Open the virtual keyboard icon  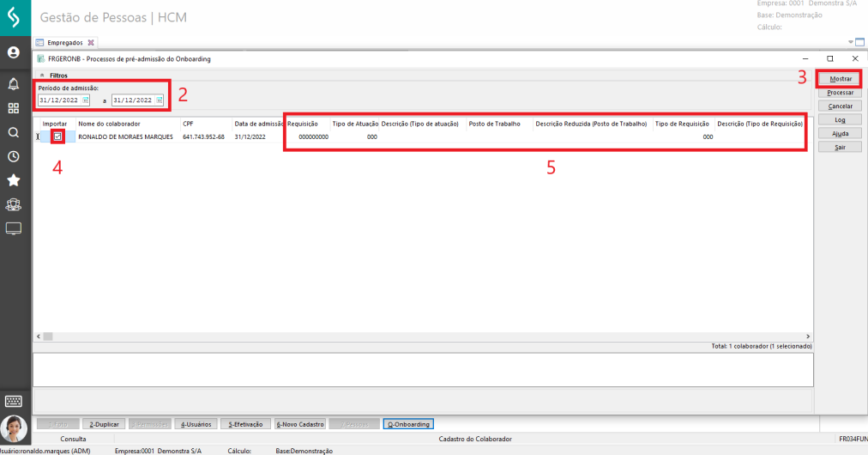tap(14, 401)
